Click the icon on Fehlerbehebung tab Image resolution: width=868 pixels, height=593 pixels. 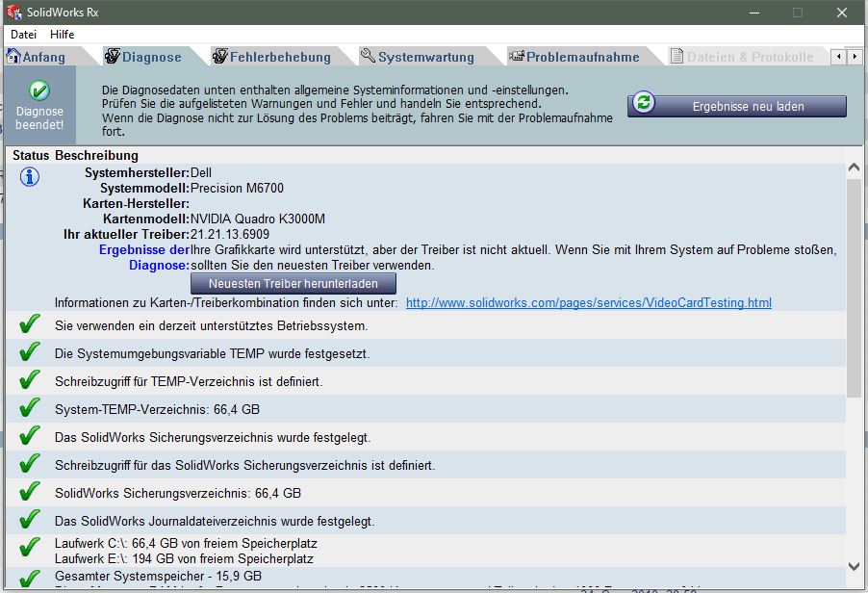coord(220,56)
